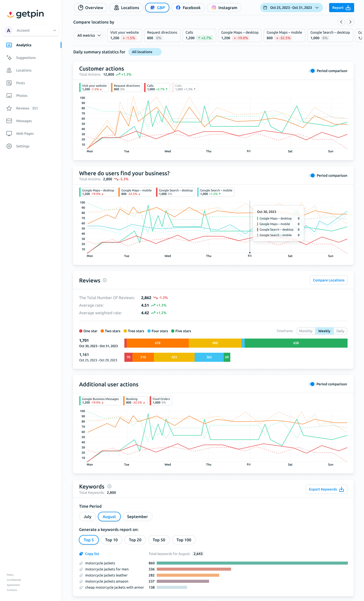Screen dimensions: 364x601
Task: Click the Web Pages monitor icon
Action: (9, 133)
